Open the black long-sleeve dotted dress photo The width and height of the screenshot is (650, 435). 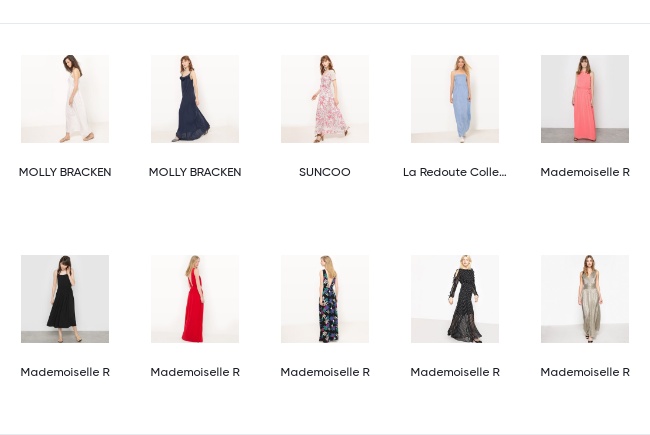tap(455, 299)
